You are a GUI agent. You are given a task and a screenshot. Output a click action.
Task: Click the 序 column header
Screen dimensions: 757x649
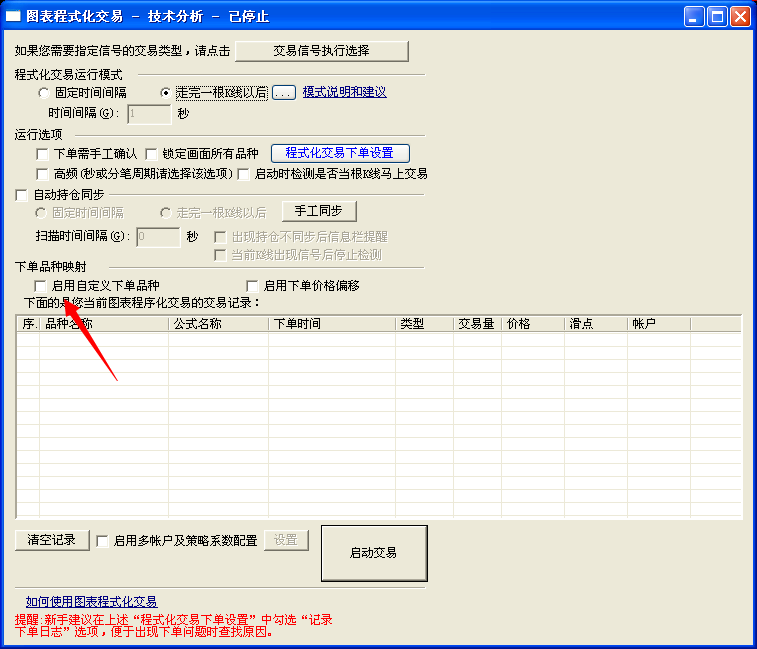(x=28, y=324)
